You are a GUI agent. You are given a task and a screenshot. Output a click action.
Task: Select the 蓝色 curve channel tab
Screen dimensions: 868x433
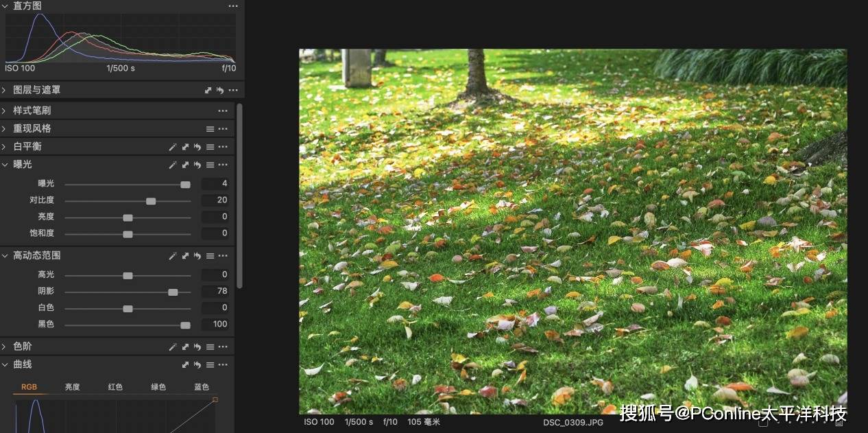coord(202,387)
